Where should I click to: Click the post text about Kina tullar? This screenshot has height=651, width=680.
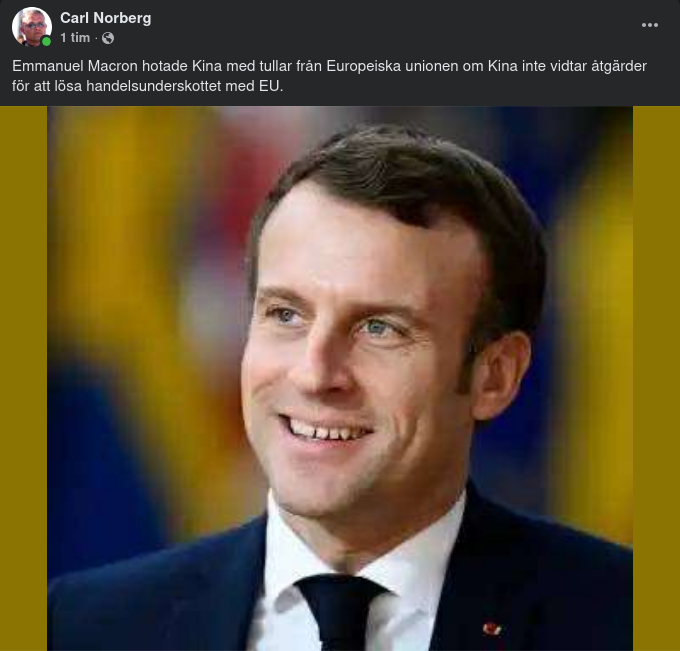(329, 75)
